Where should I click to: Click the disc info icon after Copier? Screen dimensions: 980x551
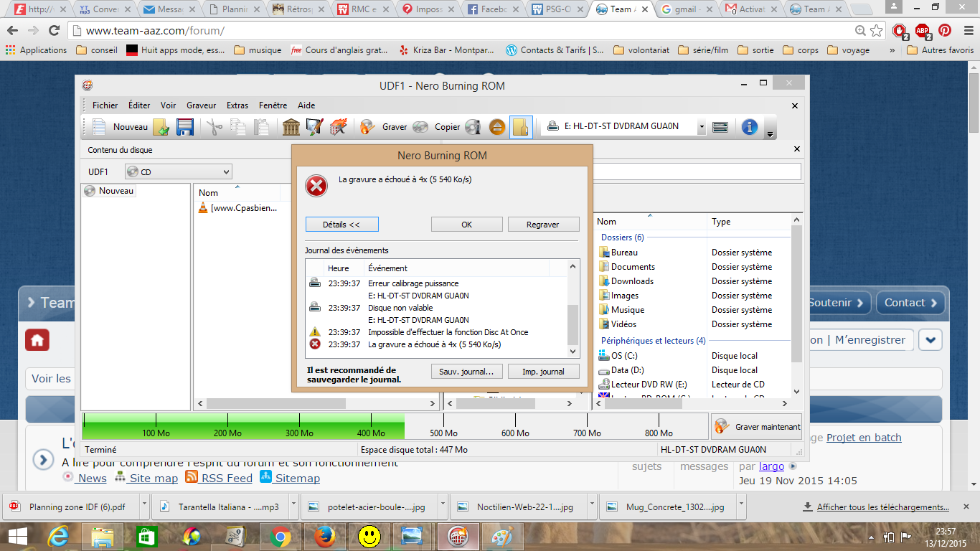tap(473, 128)
